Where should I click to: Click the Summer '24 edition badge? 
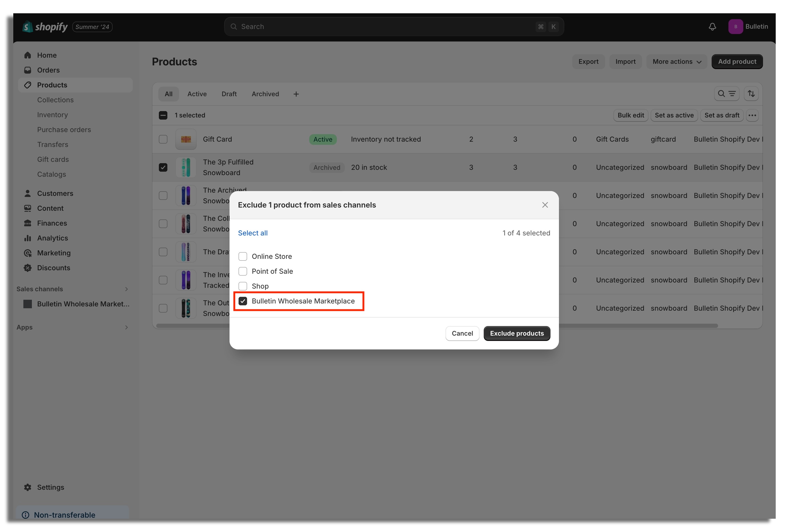(x=92, y=27)
